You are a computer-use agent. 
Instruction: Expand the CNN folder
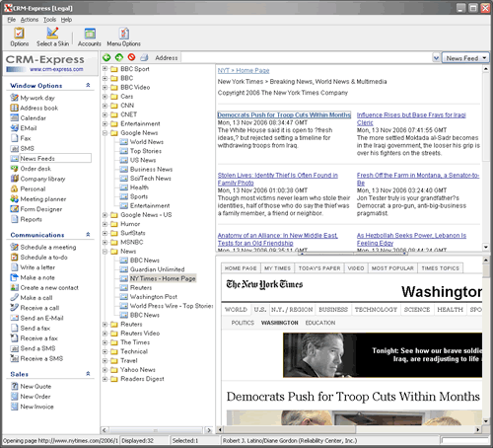tap(105, 106)
